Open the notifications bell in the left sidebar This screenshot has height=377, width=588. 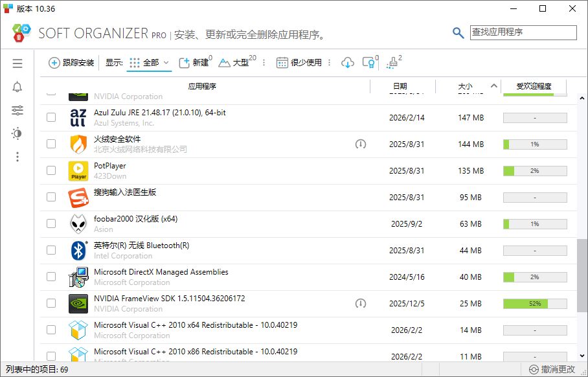click(x=17, y=87)
